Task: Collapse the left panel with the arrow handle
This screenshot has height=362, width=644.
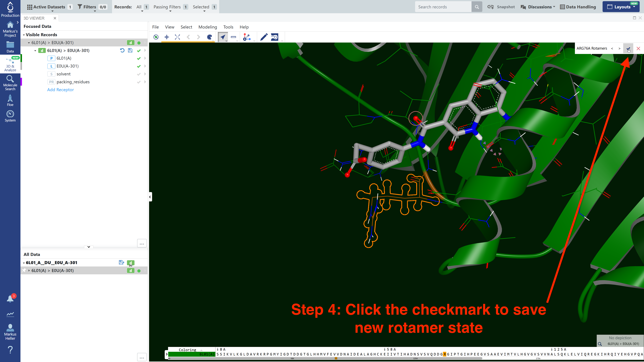Action: tap(150, 197)
